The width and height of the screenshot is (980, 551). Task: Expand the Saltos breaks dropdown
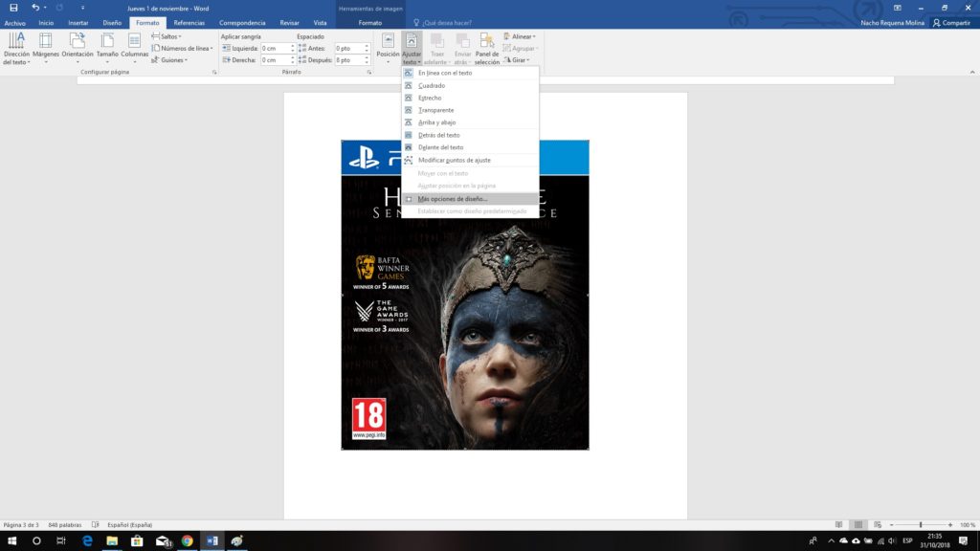point(168,36)
